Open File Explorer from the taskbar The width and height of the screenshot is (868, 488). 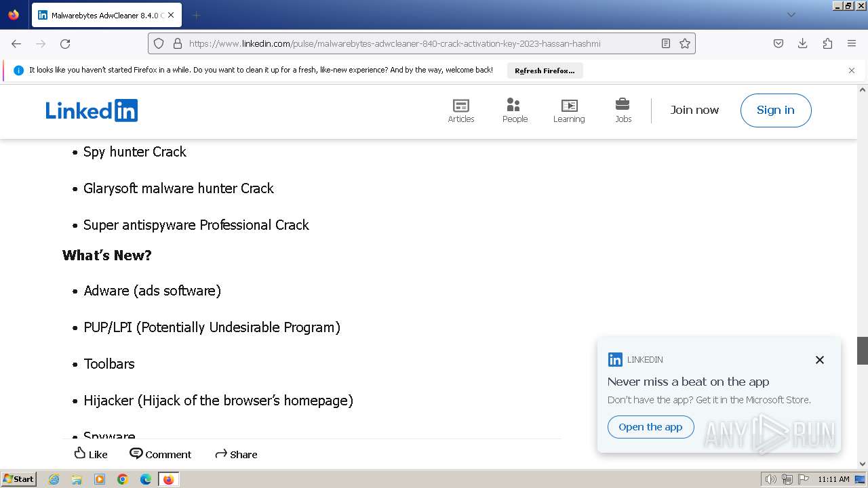click(77, 479)
